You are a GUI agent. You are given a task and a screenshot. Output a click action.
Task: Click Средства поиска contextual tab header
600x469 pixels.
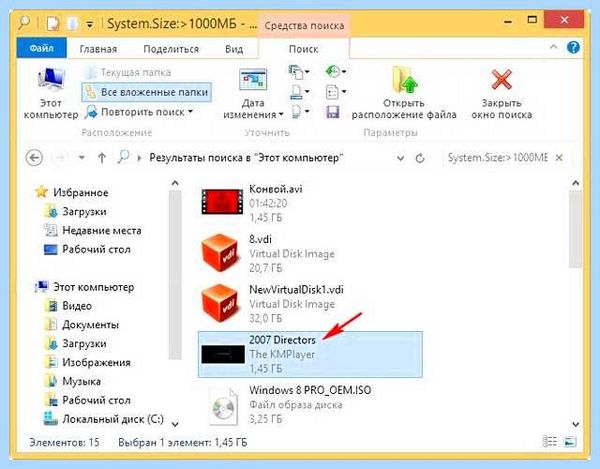(304, 26)
